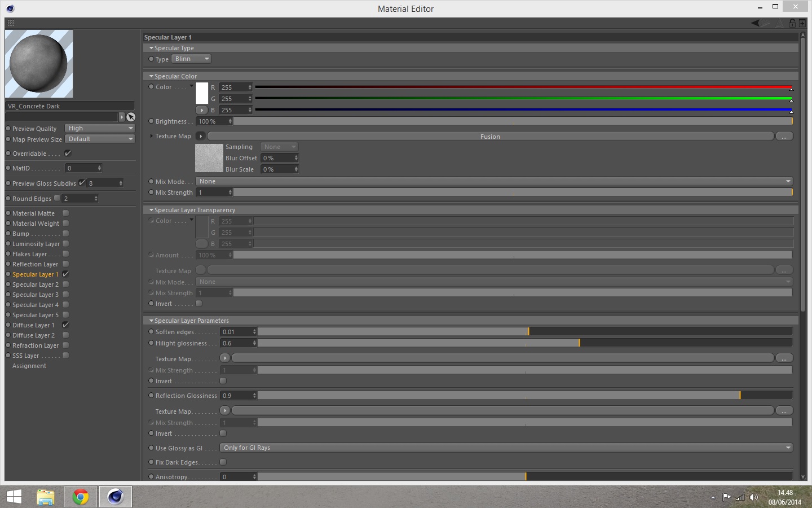812x508 pixels.
Task: Open the specular Type Blinn dropdown
Action: click(x=192, y=59)
